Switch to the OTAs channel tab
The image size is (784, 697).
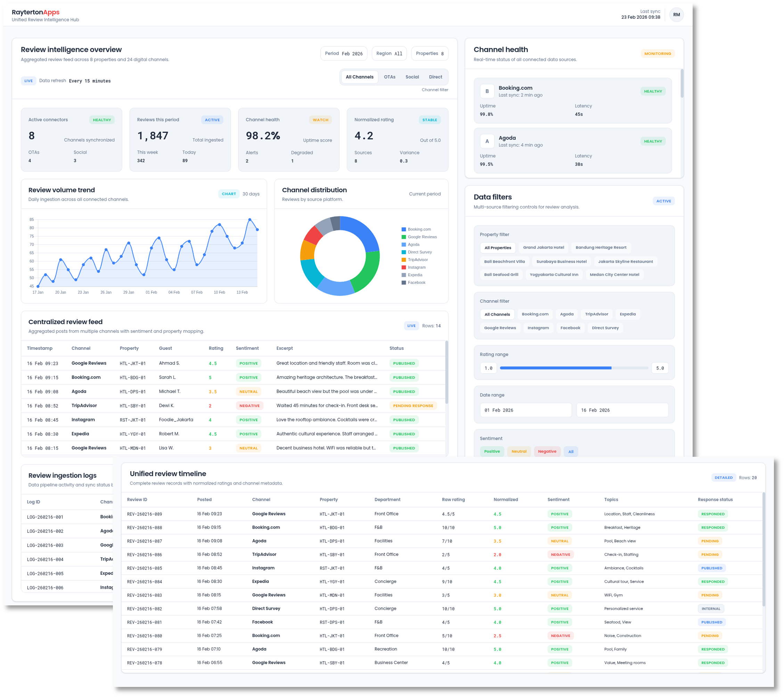390,77
